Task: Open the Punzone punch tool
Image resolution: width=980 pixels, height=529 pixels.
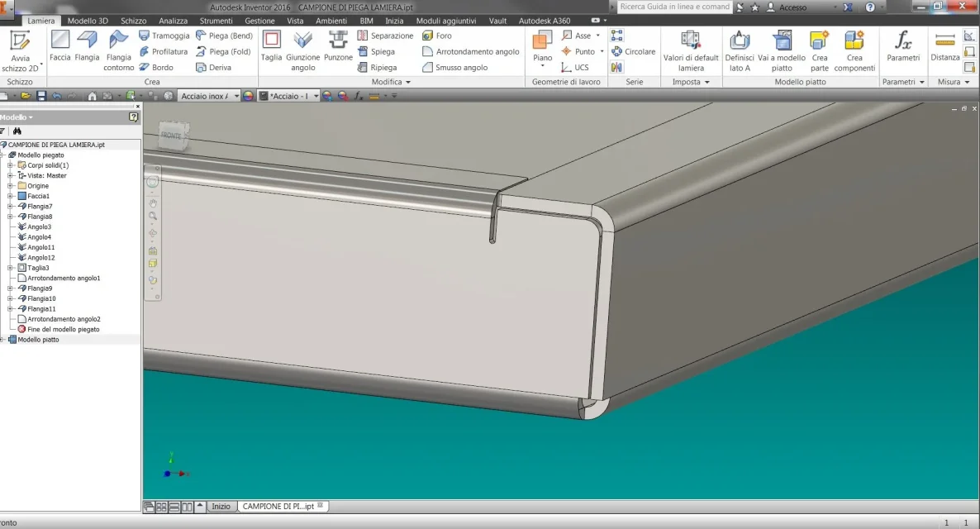Action: point(338,46)
